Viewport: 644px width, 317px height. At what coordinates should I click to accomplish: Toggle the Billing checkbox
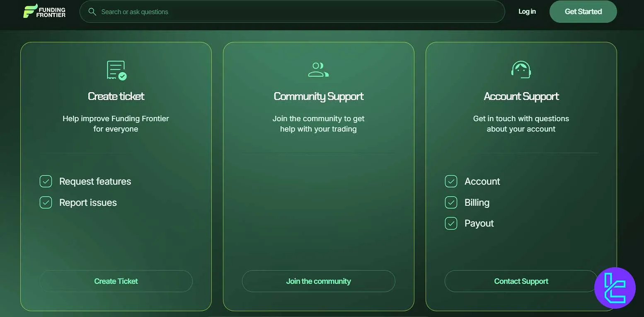451,202
